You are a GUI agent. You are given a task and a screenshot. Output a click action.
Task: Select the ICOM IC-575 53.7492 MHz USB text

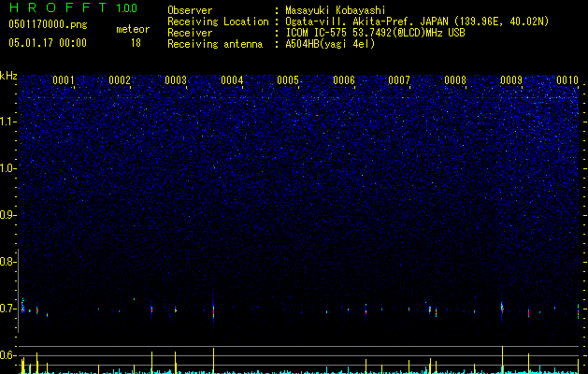(375, 33)
